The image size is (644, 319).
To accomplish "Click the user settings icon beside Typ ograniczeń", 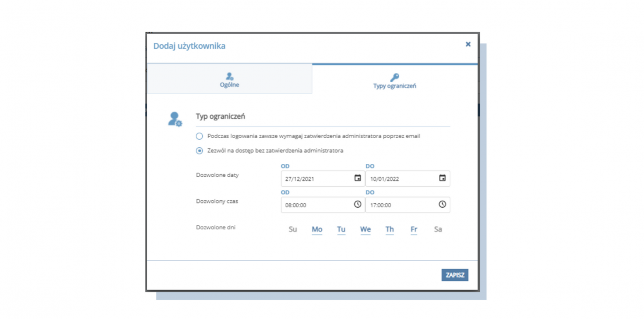I will click(175, 119).
